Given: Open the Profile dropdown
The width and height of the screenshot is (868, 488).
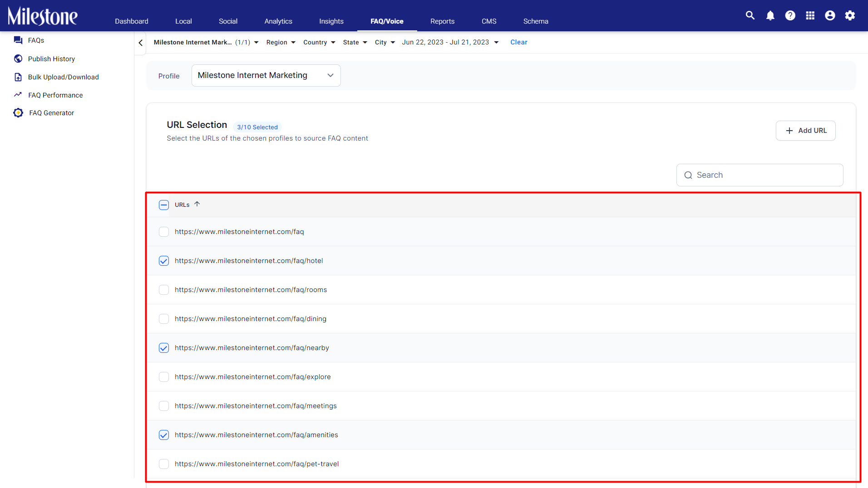Looking at the screenshot, I should [x=266, y=75].
